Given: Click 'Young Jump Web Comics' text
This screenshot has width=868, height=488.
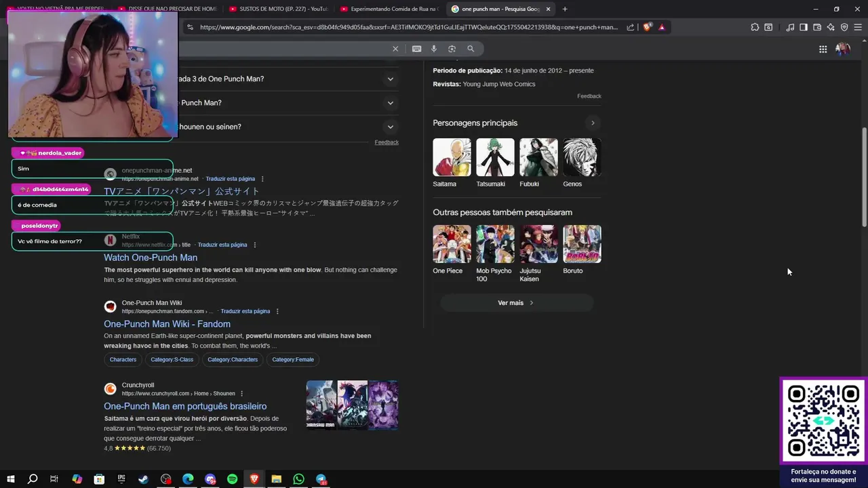Looking at the screenshot, I should click(499, 84).
